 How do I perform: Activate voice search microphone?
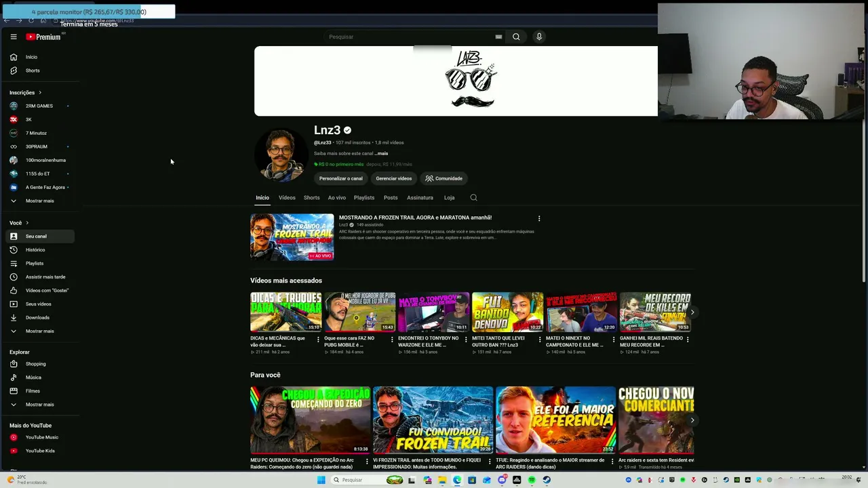(539, 37)
